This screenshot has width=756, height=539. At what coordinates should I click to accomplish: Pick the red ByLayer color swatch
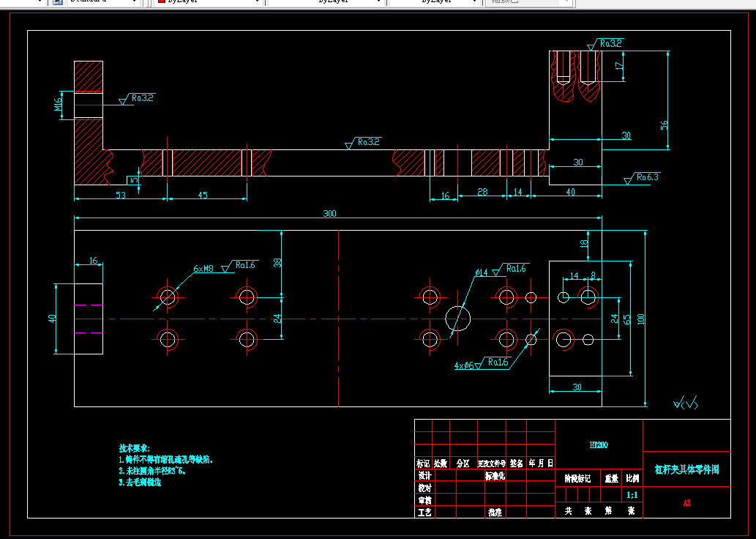(x=162, y=1)
